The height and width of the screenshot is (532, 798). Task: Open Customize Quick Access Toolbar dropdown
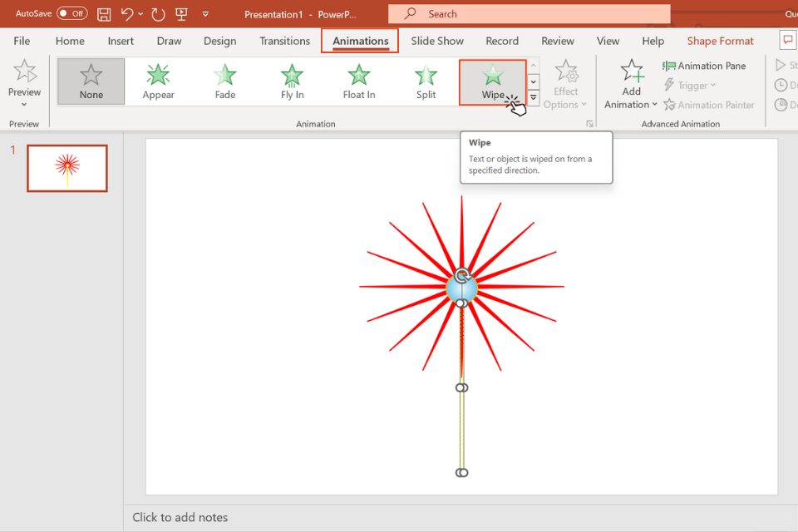pyautogui.click(x=205, y=14)
